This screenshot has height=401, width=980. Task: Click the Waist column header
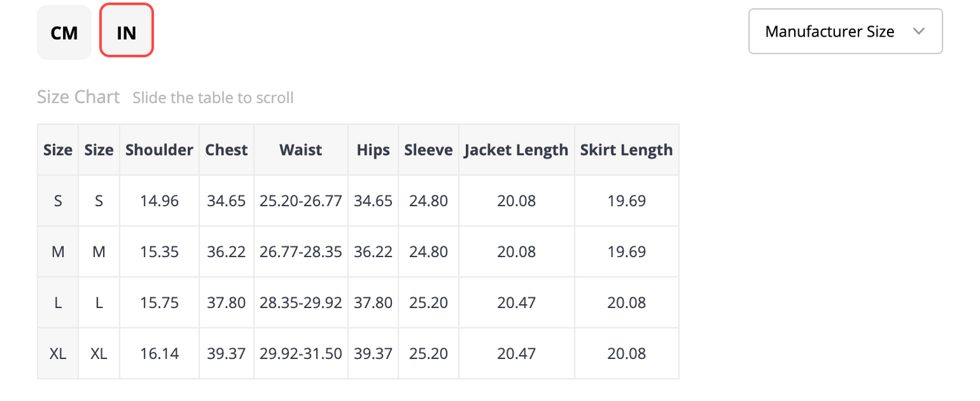[300, 150]
